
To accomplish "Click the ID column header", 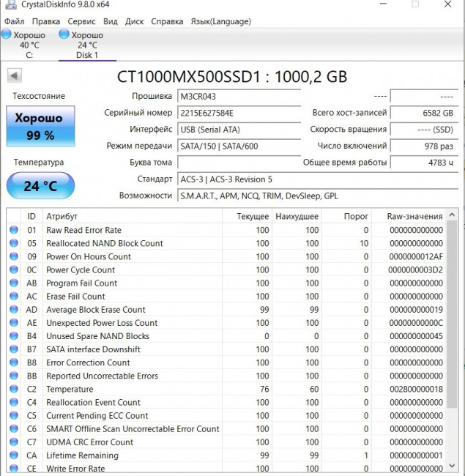I will [31, 216].
